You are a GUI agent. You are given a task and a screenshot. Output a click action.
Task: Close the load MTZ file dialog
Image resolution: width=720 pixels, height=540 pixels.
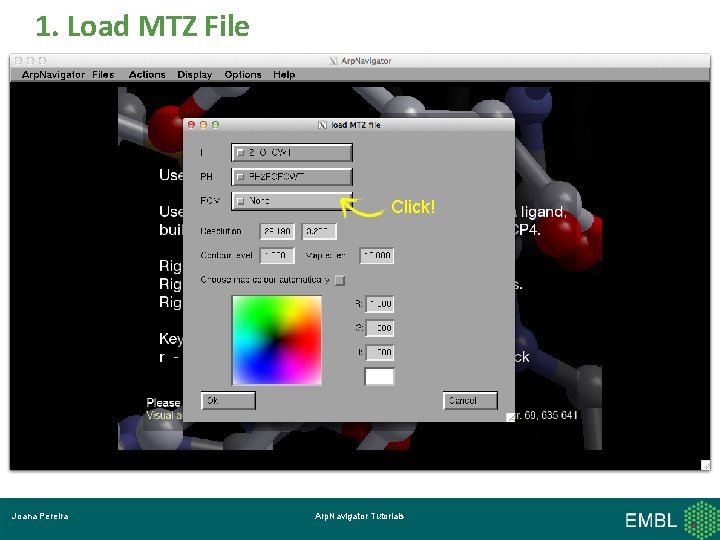191,124
